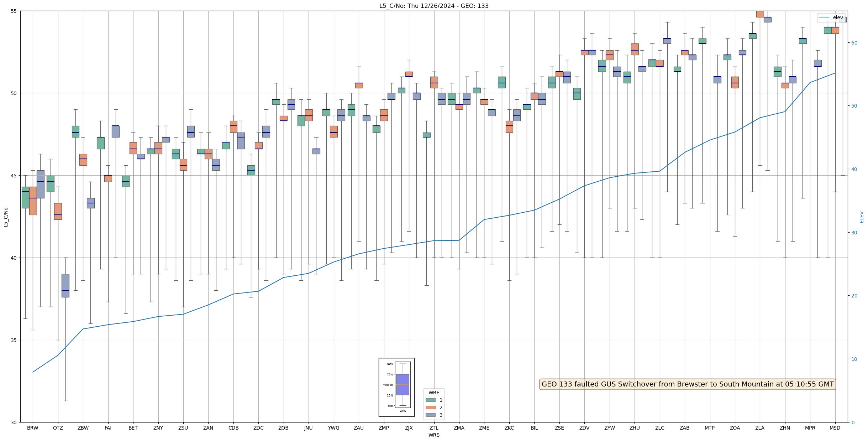Screen dimensions: 868x441
Task: Click the gray OTZ box near 38
Action: click(x=65, y=285)
